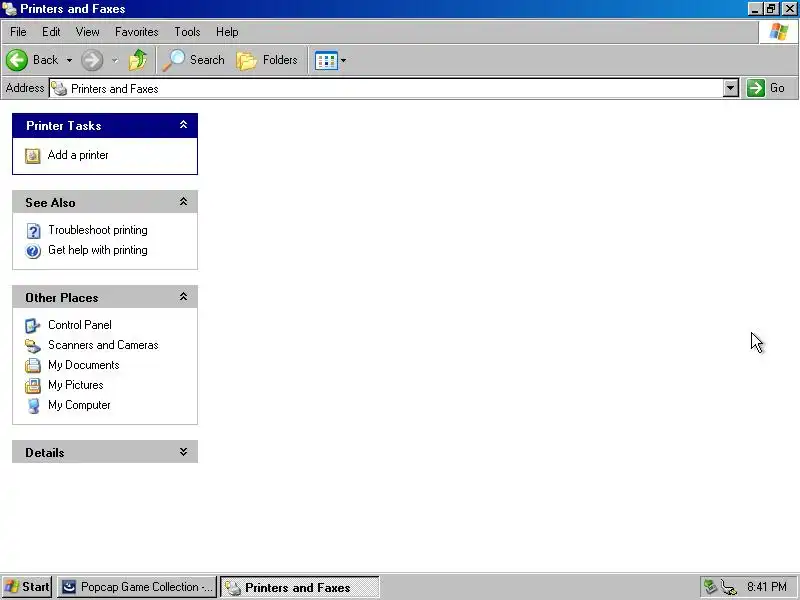
Task: Open the Views dropdown arrow
Action: click(343, 60)
